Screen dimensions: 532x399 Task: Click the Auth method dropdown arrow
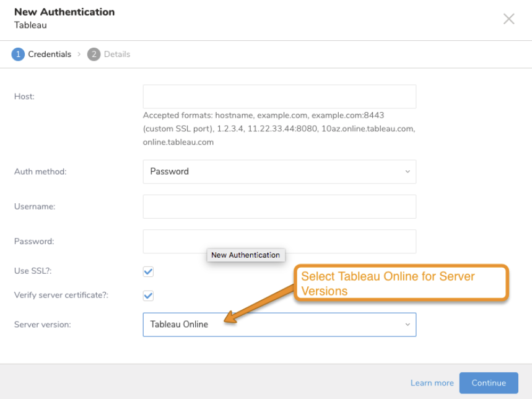pyautogui.click(x=408, y=172)
